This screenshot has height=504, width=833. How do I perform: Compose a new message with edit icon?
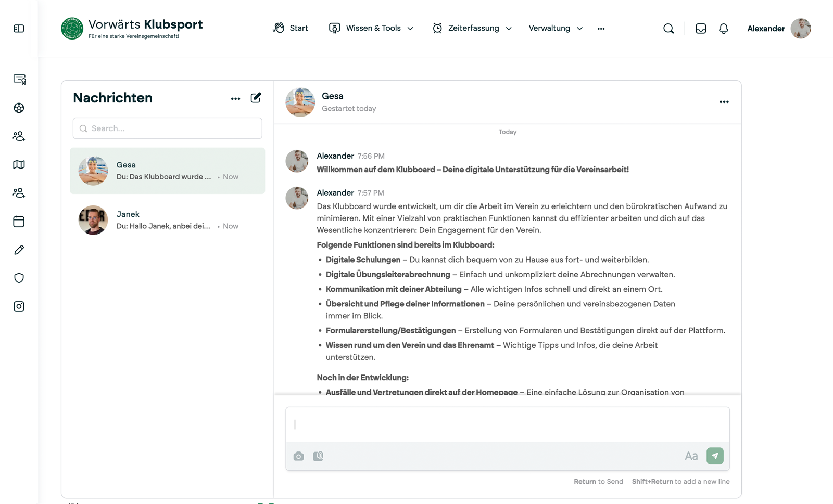[x=256, y=98]
